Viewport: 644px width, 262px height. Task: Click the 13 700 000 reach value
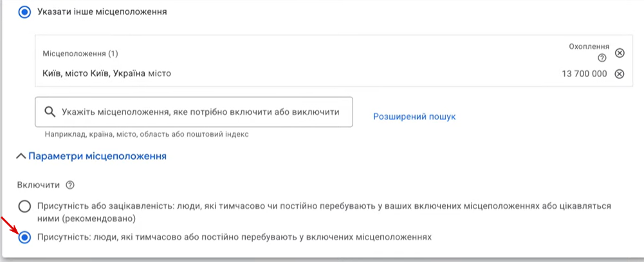pos(584,74)
